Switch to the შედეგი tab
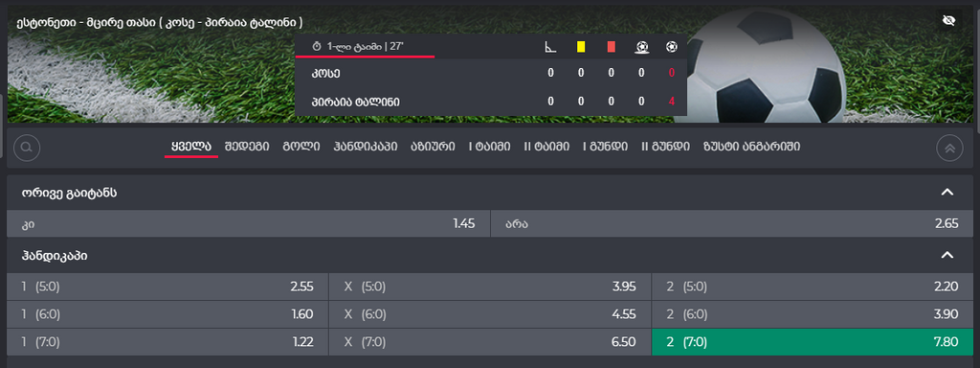 (x=247, y=147)
